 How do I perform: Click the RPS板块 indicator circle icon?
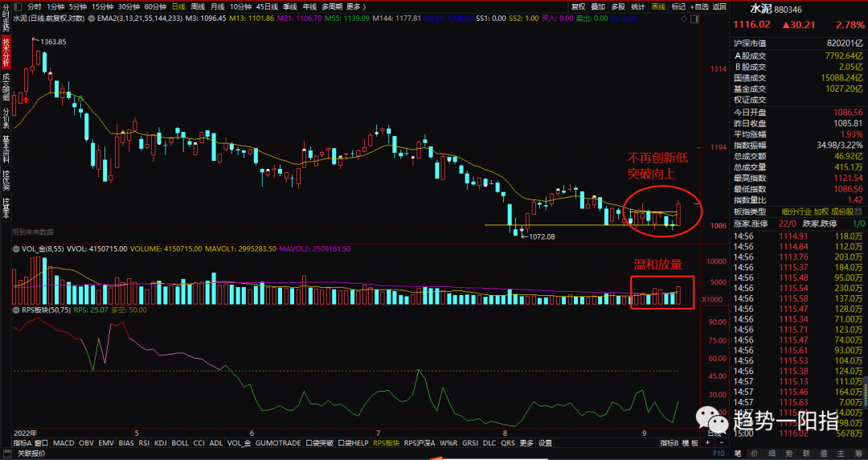coord(15,310)
